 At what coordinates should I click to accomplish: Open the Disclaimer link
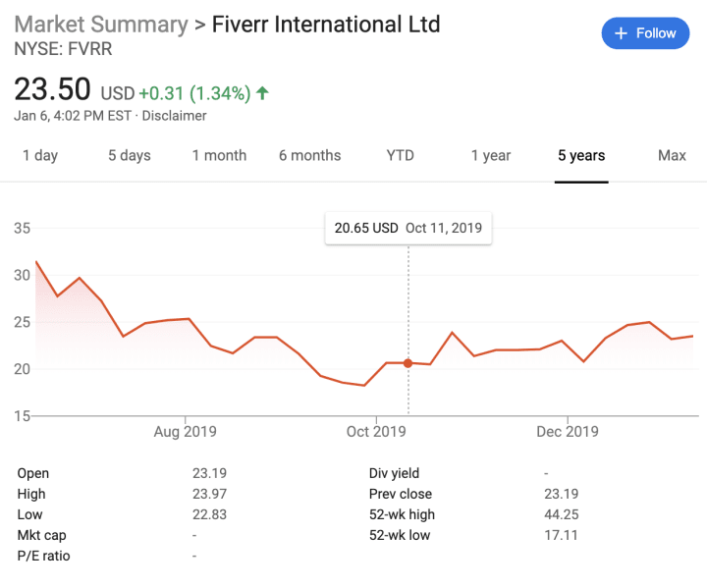(174, 116)
